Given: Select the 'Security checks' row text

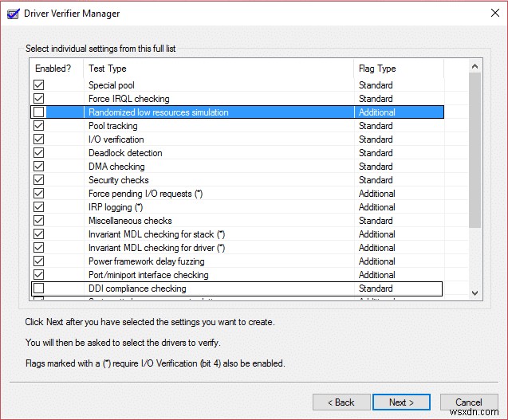Looking at the screenshot, I should click(x=119, y=180).
